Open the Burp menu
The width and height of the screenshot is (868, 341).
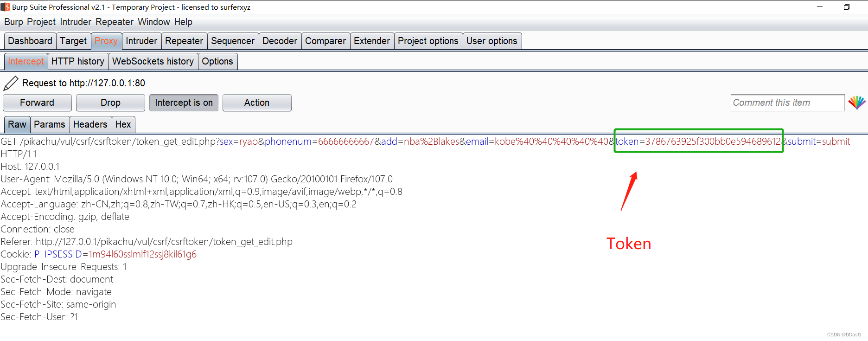tap(13, 22)
